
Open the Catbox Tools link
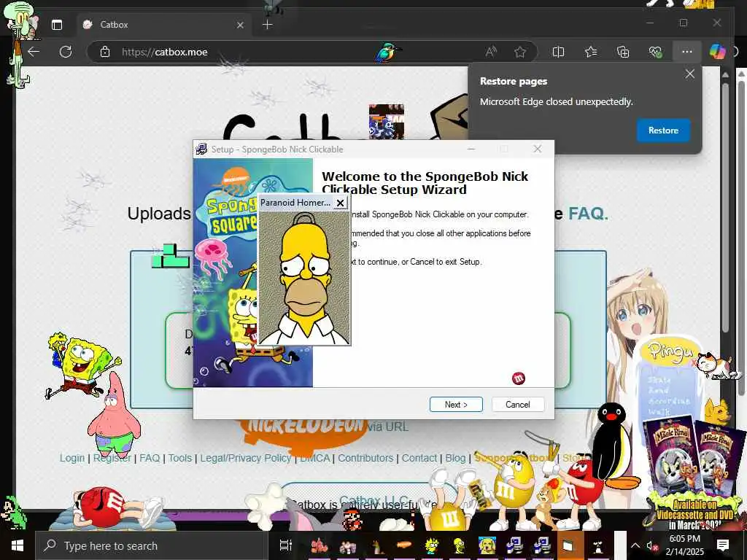coord(179,458)
